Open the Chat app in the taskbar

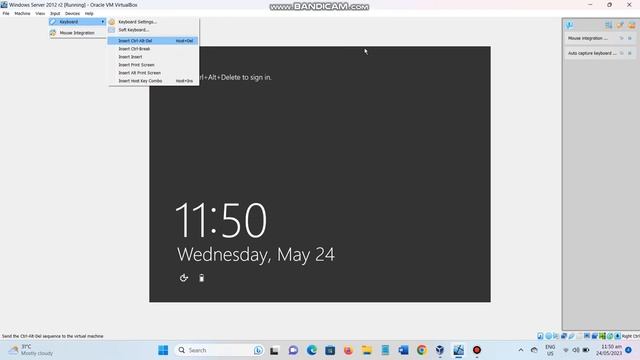[x=293, y=350]
